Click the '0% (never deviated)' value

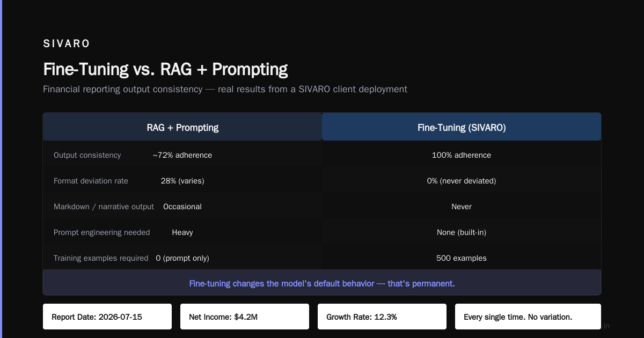click(462, 181)
